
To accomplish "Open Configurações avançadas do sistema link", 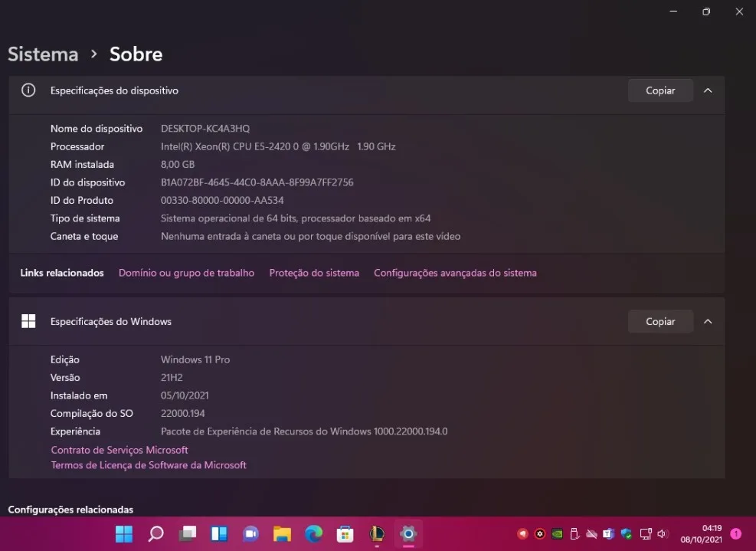I will [x=455, y=273].
